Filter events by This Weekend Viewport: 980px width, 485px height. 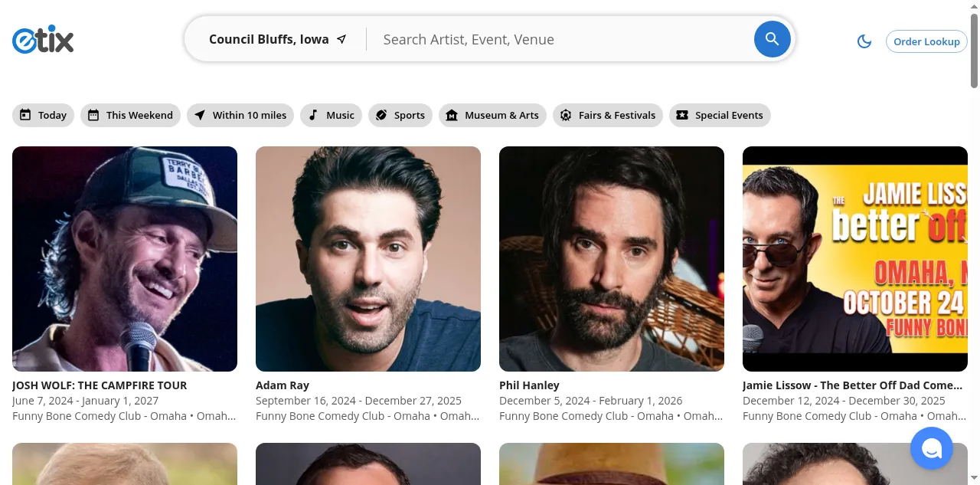(x=130, y=115)
